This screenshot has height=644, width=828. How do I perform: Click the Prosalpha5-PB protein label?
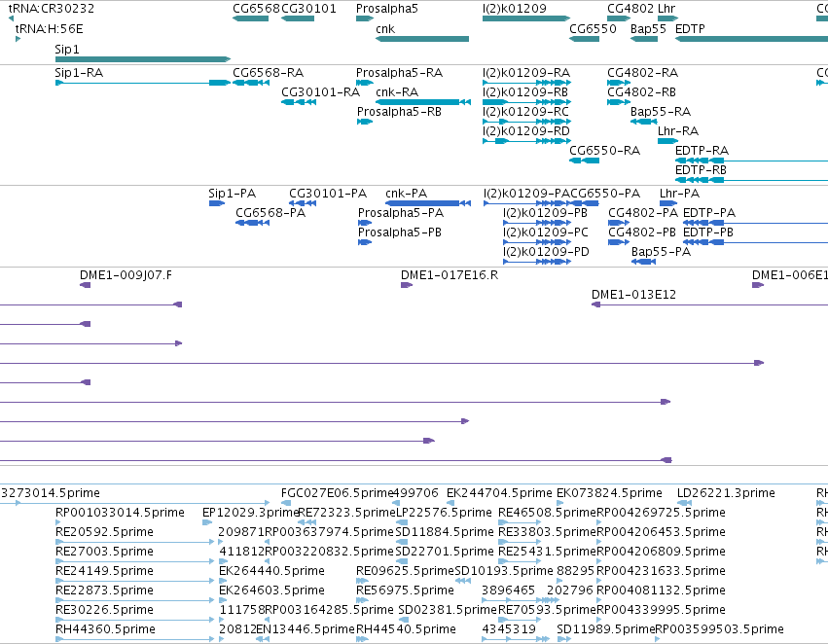tap(400, 233)
